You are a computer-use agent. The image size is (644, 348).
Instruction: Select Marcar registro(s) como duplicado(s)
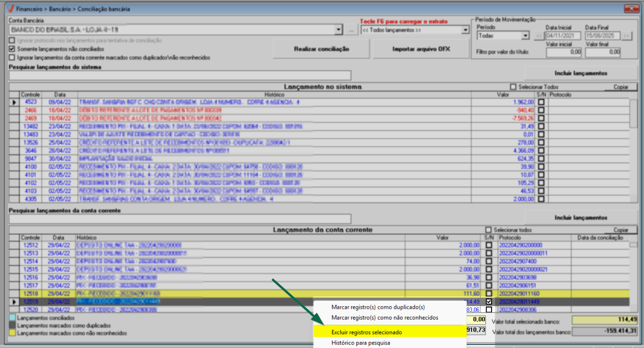pos(378,307)
